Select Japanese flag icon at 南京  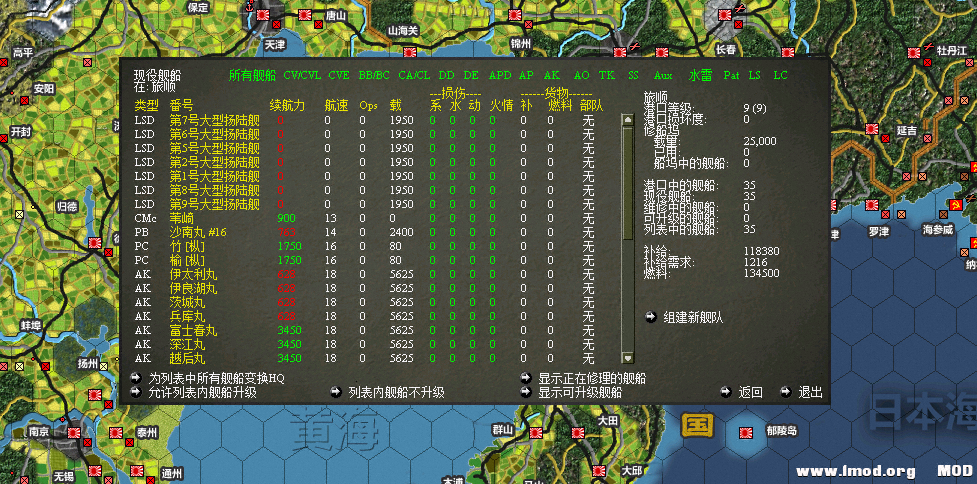tap(74, 432)
